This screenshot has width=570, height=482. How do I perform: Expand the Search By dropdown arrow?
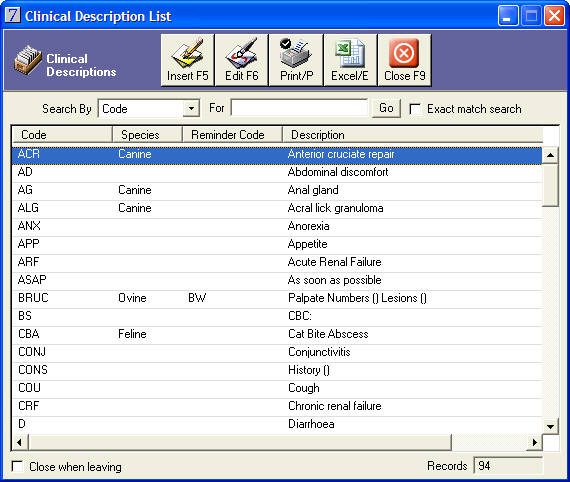tap(191, 108)
